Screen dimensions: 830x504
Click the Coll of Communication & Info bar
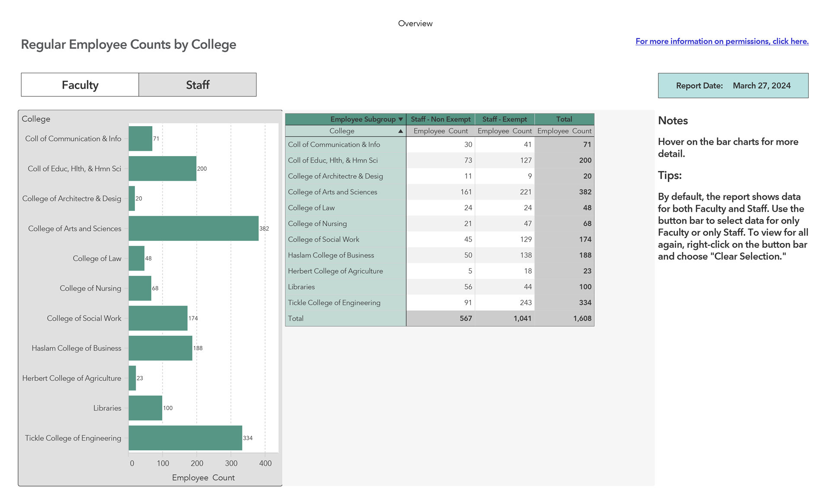coord(140,139)
